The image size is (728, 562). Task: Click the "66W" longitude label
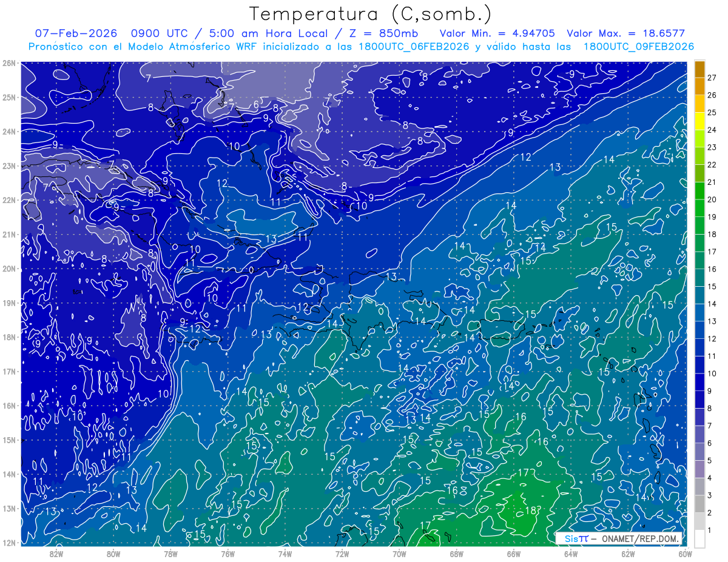(x=513, y=554)
